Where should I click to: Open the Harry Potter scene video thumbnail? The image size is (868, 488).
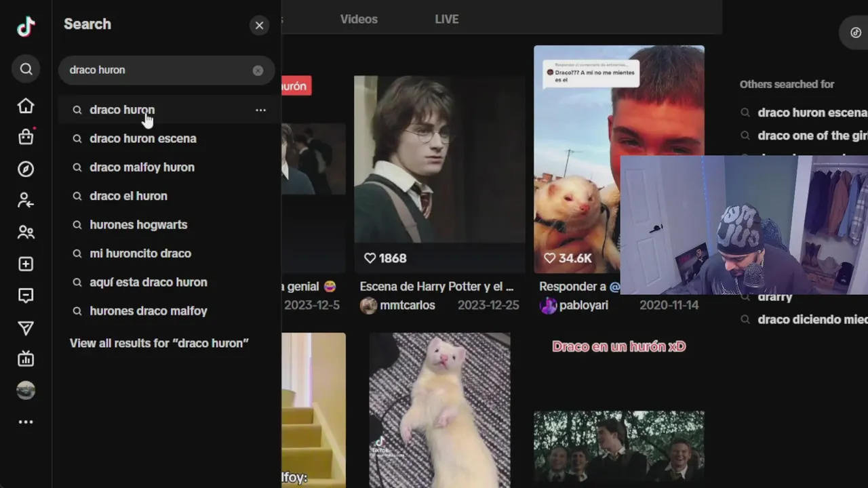[439, 159]
